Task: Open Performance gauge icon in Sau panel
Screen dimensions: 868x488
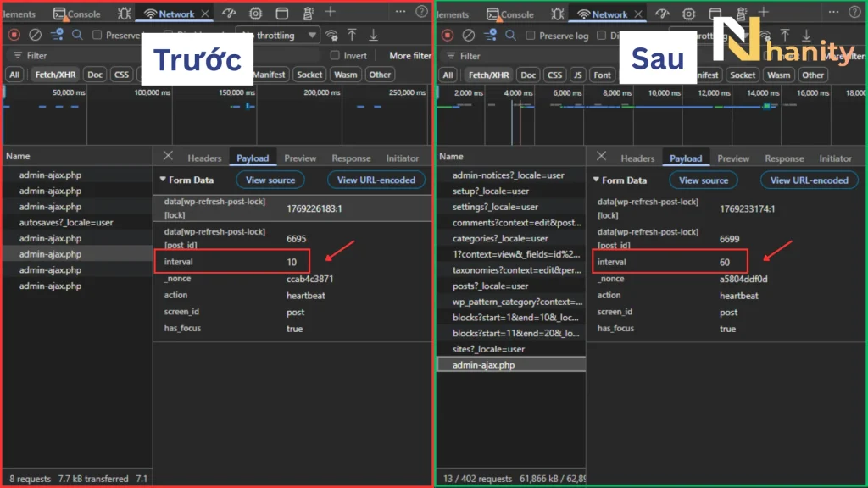Action: [x=663, y=14]
